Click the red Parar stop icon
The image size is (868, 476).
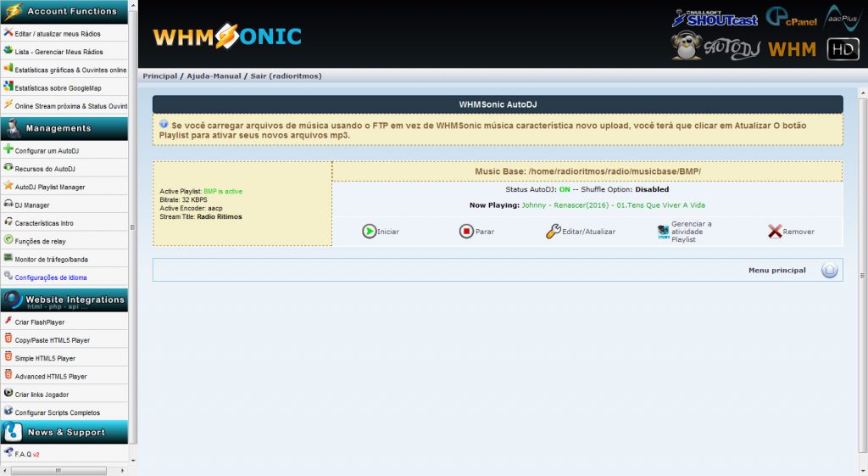point(466,231)
